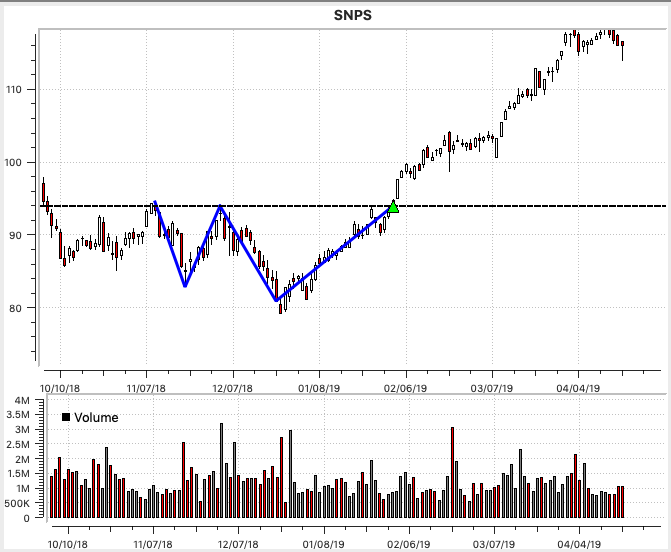
Task: Click the 04/04/19 date on price chart axis
Action: pos(578,389)
